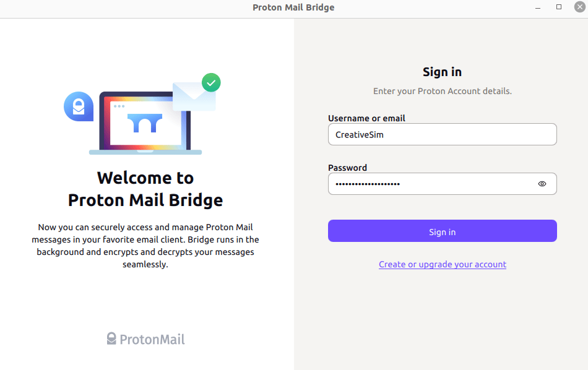
Task: Click the green checkmark badge icon
Action: (x=211, y=82)
